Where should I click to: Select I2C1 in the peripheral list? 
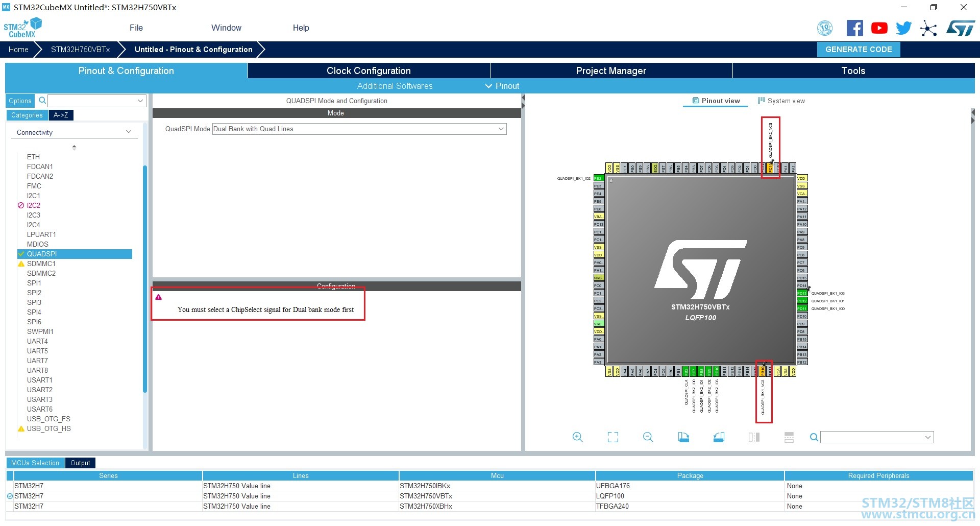pos(33,196)
